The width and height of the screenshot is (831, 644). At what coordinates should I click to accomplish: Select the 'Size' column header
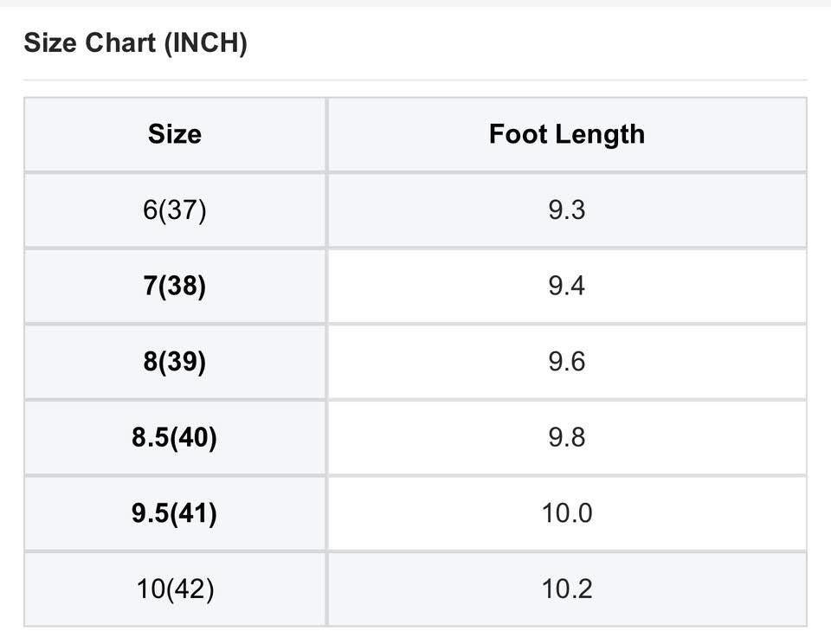click(x=175, y=134)
